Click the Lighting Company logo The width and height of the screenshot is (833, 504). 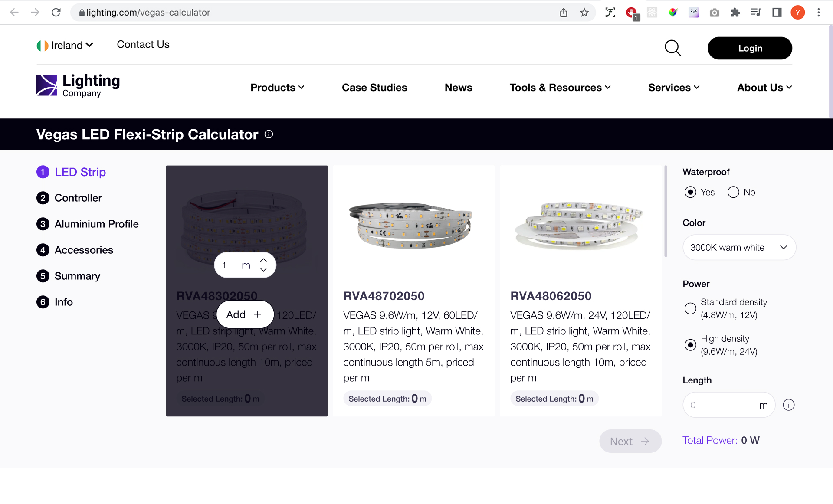click(78, 85)
